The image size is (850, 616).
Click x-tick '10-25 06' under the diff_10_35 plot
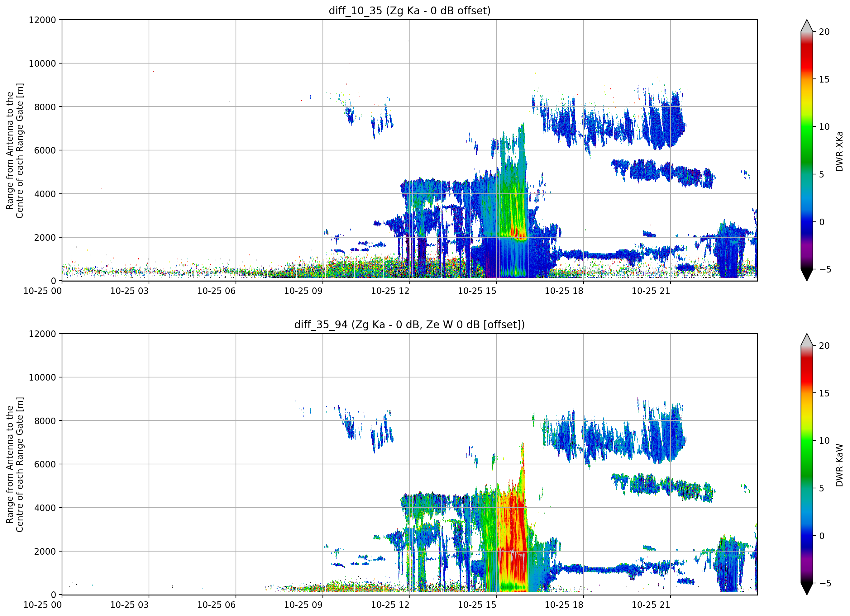coord(216,291)
